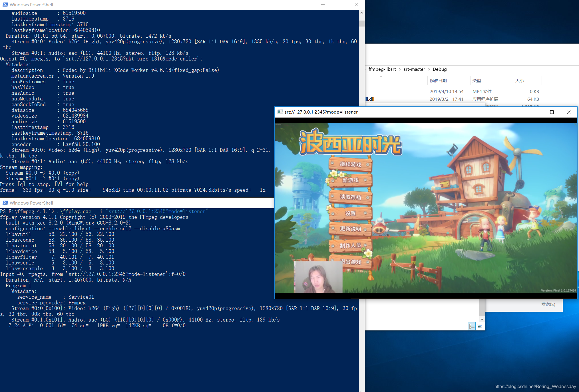Close the top PowerShell window
The height and width of the screenshot is (392, 579).
pyautogui.click(x=356, y=5)
